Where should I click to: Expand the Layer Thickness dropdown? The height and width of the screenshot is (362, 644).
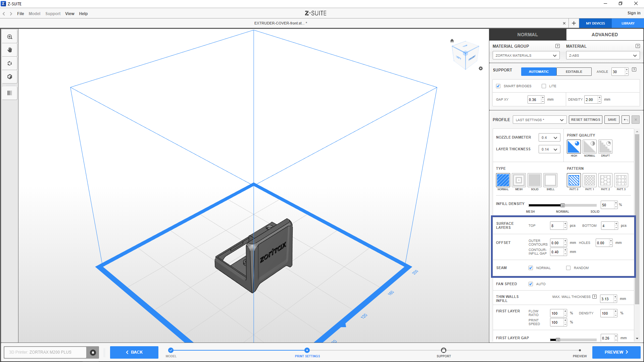pos(549,149)
